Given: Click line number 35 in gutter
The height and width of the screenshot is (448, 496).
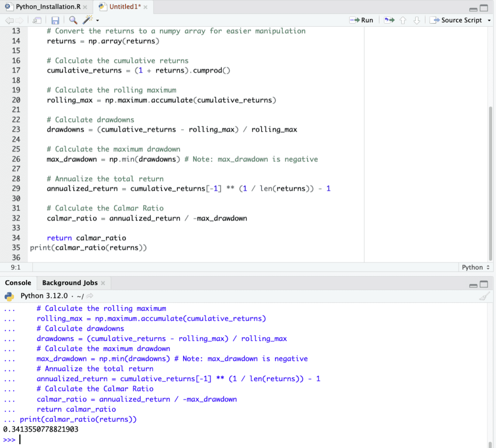Looking at the screenshot, I should pyautogui.click(x=16, y=247).
